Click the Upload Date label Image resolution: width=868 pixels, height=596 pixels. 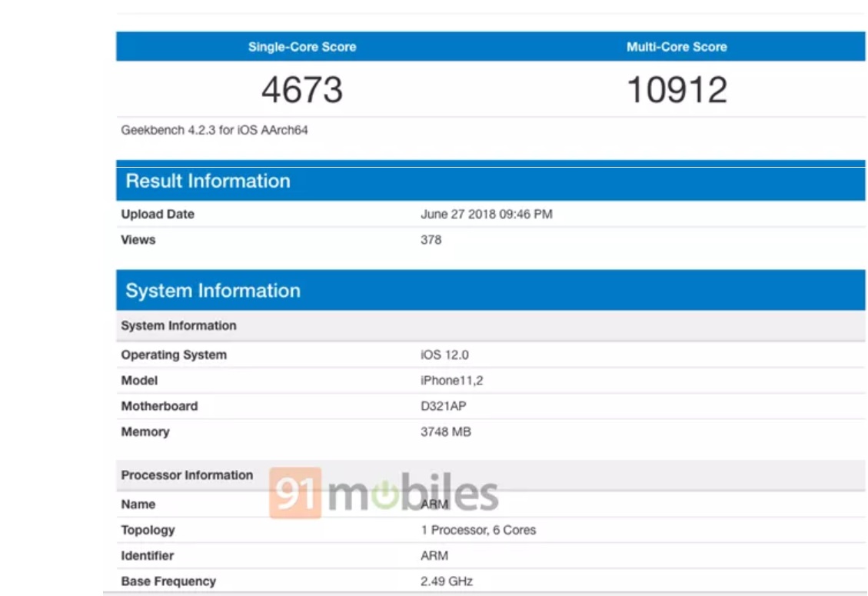(x=158, y=215)
